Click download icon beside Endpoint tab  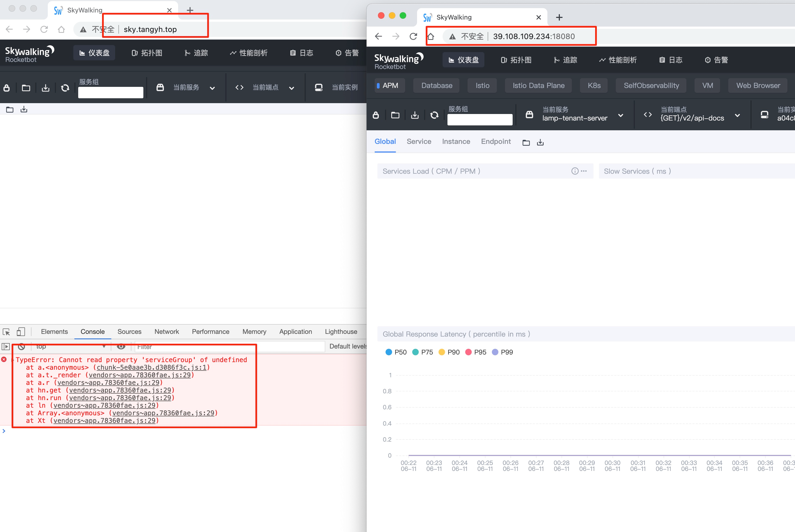click(x=540, y=142)
